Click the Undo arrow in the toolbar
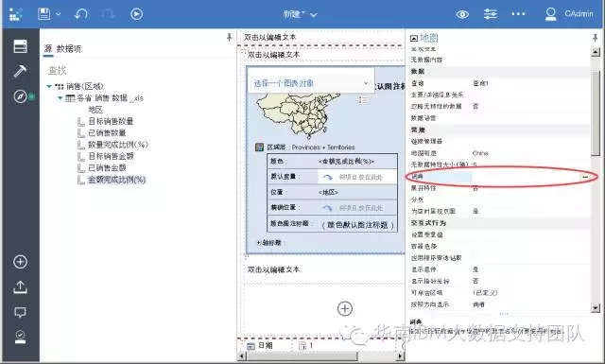This screenshot has width=605, height=364. [80, 14]
